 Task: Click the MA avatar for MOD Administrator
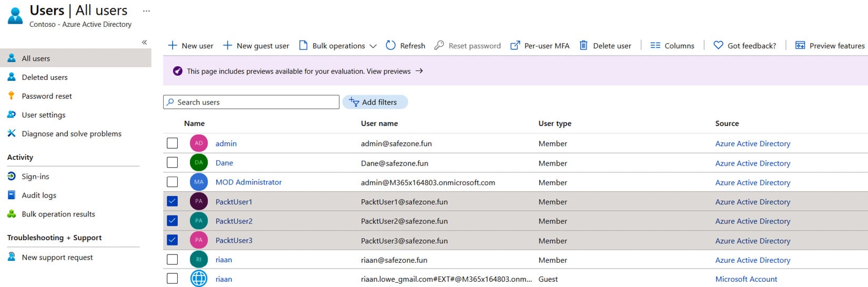pyautogui.click(x=199, y=182)
